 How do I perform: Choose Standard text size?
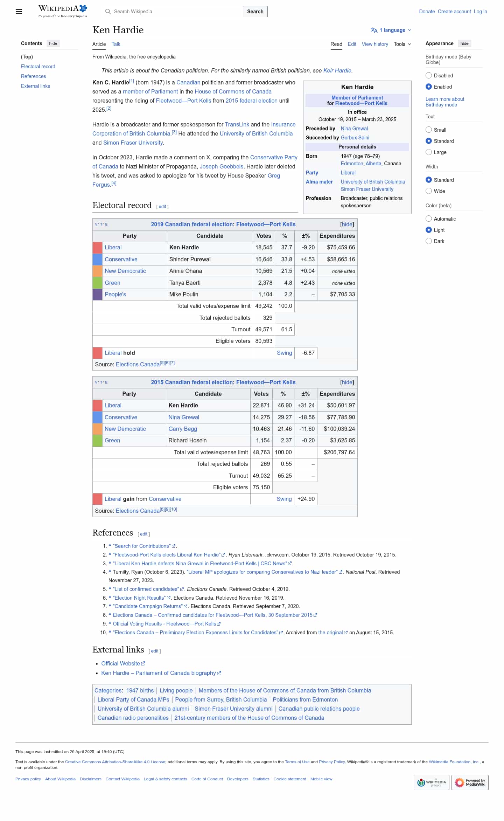click(429, 141)
